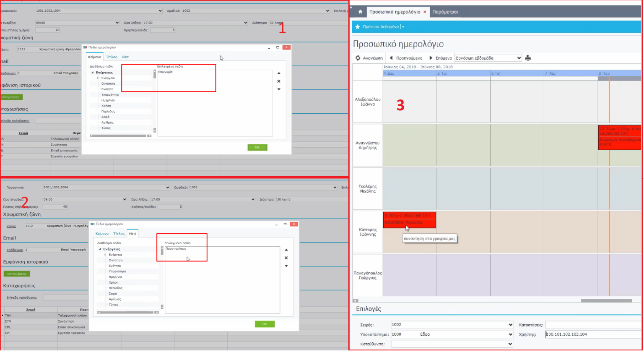Select the Επωνυμία entry under Επιλεγμένα πεδία
Screen dimensions: 644x352
pos(165,72)
